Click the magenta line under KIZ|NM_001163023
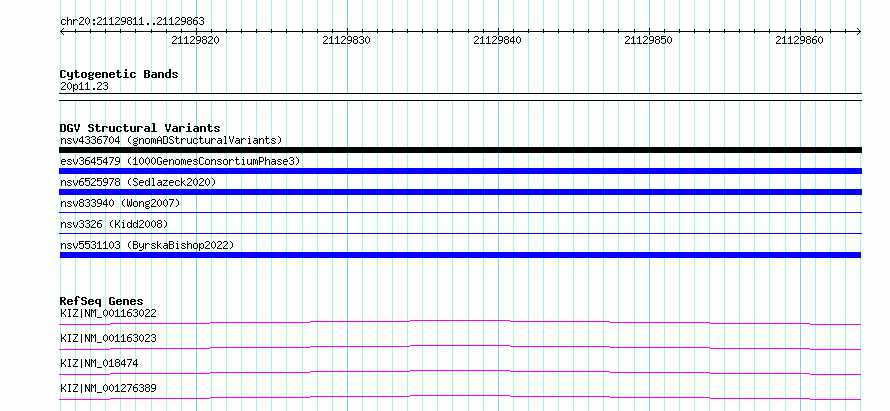 pos(460,347)
